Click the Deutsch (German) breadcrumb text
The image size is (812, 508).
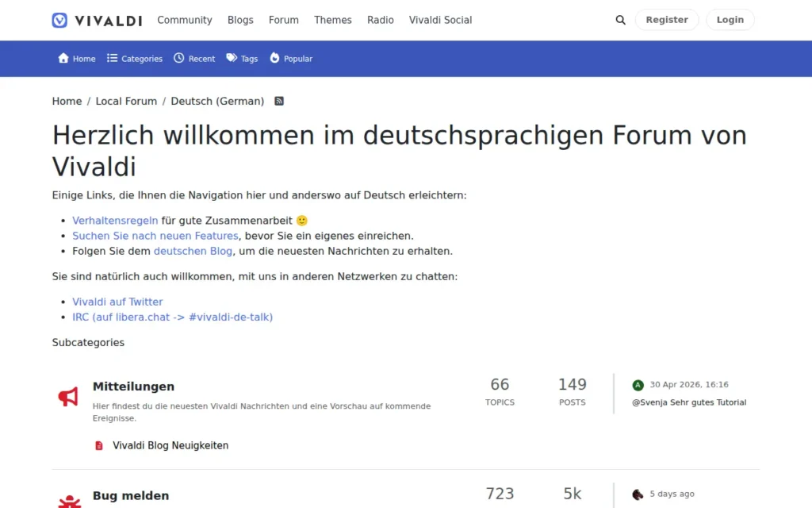coord(217,101)
